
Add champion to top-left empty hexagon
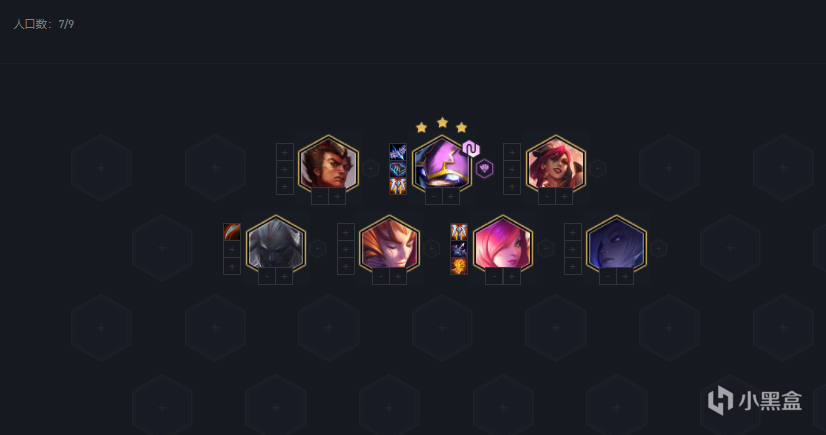click(x=101, y=168)
